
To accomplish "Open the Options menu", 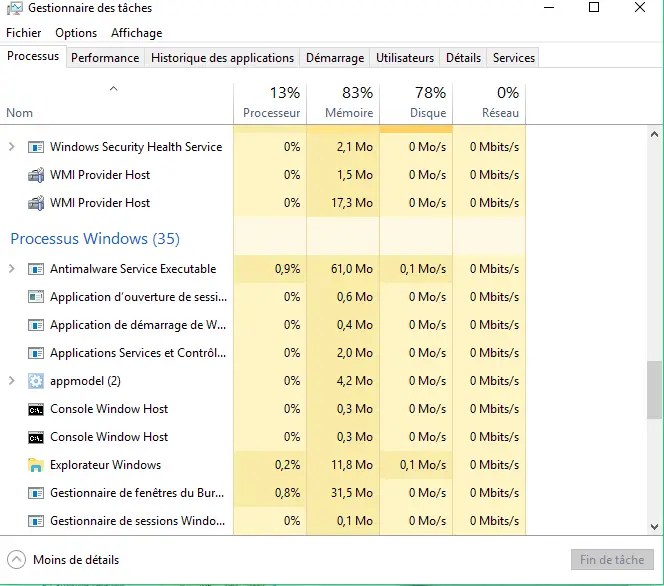I will [76, 33].
